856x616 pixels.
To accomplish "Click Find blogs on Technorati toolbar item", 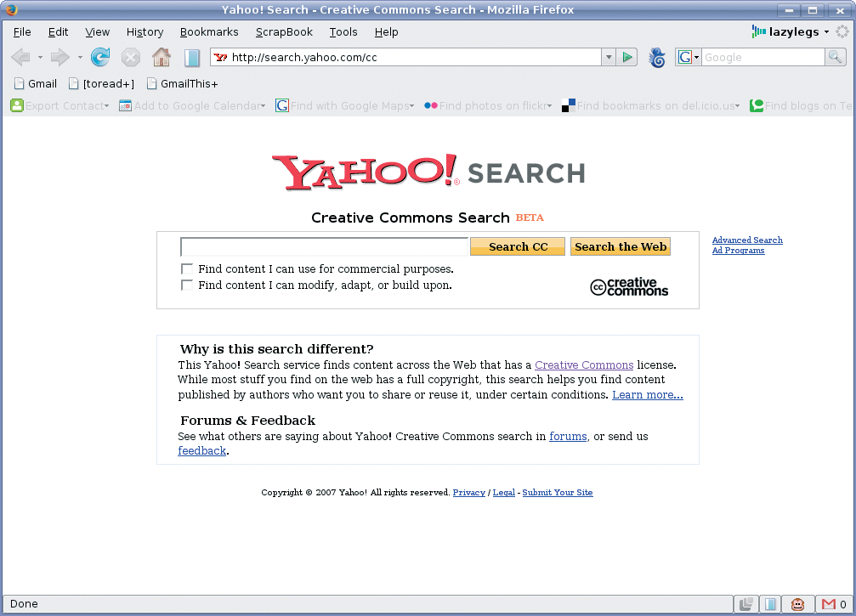I will [x=802, y=106].
